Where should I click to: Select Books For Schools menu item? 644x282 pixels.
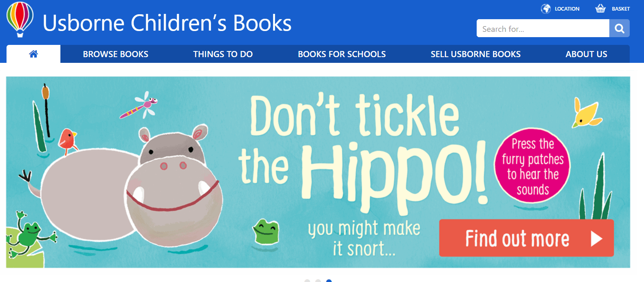pyautogui.click(x=342, y=54)
